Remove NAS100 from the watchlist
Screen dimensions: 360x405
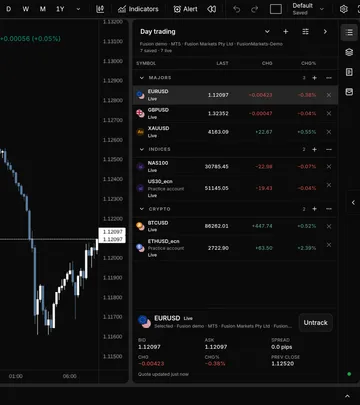329,166
